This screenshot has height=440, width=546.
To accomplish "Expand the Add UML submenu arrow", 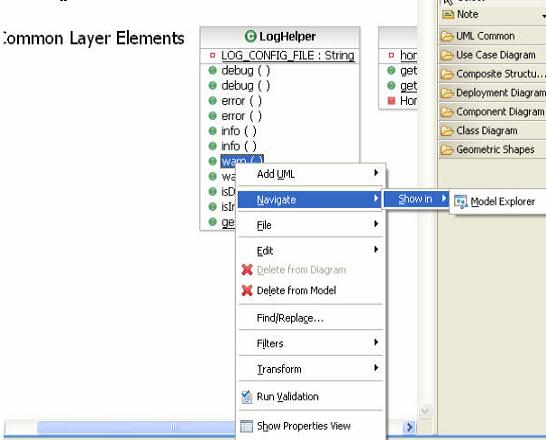I will click(x=376, y=172).
